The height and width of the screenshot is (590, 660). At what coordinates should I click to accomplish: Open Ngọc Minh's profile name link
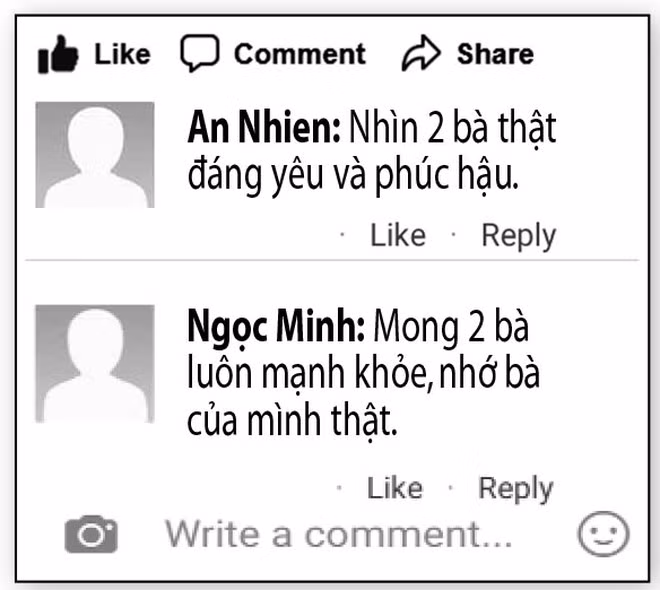(278, 328)
